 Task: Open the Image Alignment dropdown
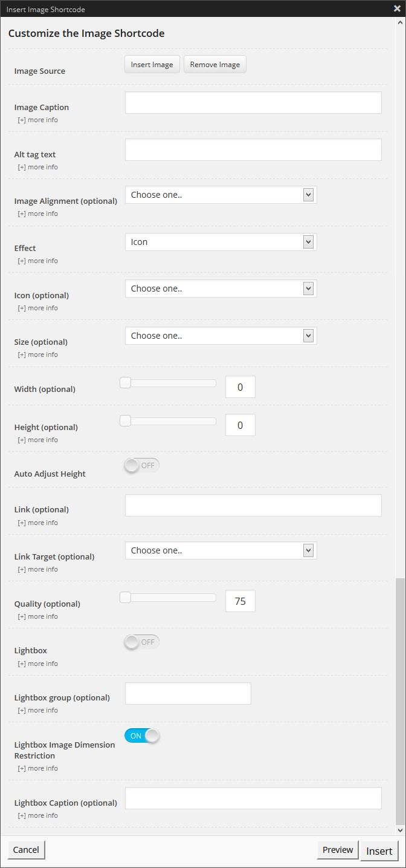coord(221,195)
